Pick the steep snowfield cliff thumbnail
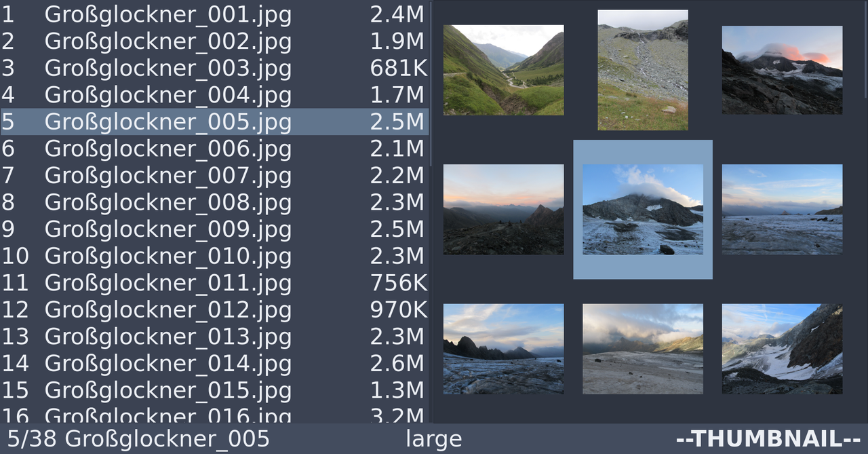This screenshot has width=868, height=454. click(x=782, y=349)
